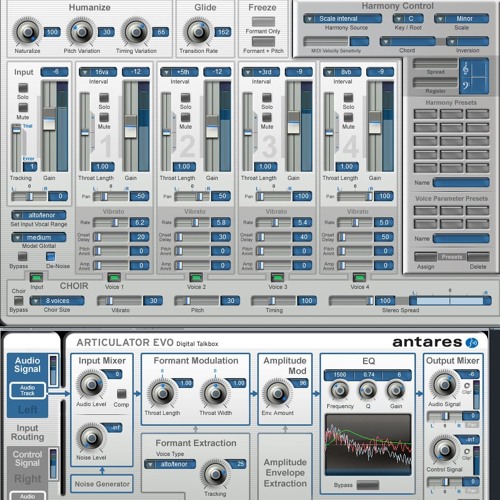500x500 pixels.
Task: Click the Noise Generator block
Action: (102, 484)
